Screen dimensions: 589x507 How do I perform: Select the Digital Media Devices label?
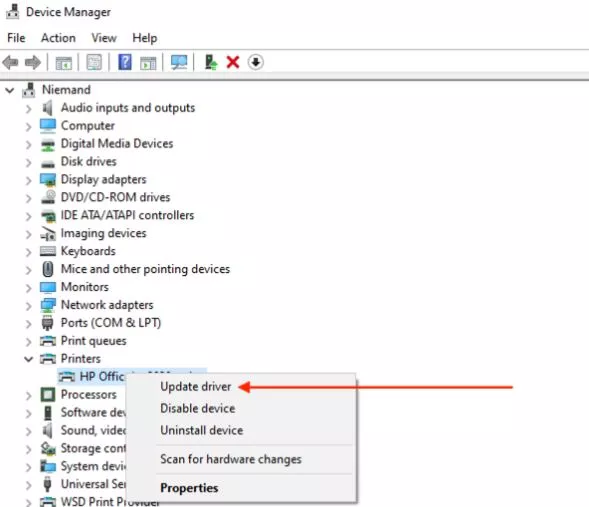pyautogui.click(x=117, y=143)
